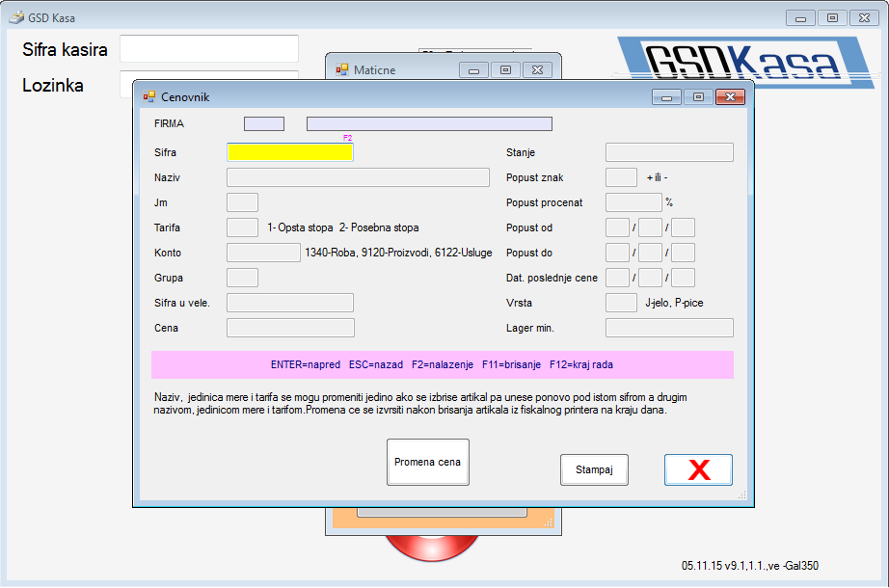Click the Stanje stock field
Viewport: 889px width, 588px height.
pos(669,152)
